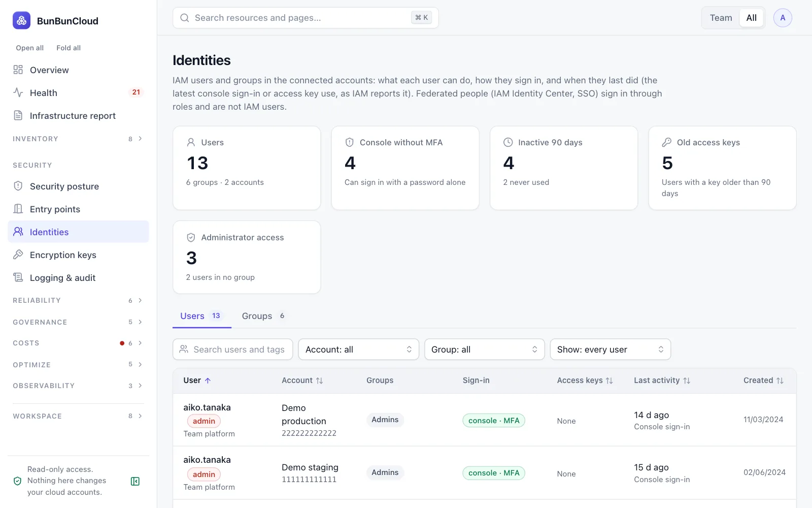
Task: Click Fold all in sidebar
Action: 69,48
